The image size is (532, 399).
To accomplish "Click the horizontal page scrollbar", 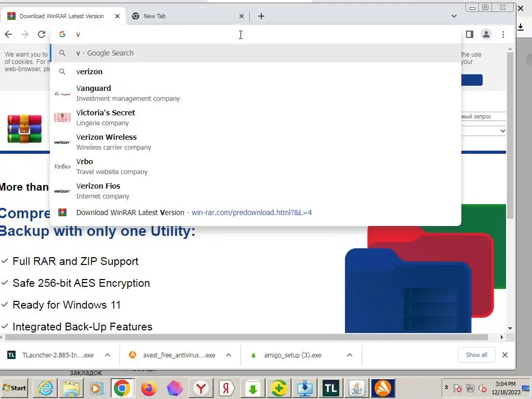I will point(246,337).
